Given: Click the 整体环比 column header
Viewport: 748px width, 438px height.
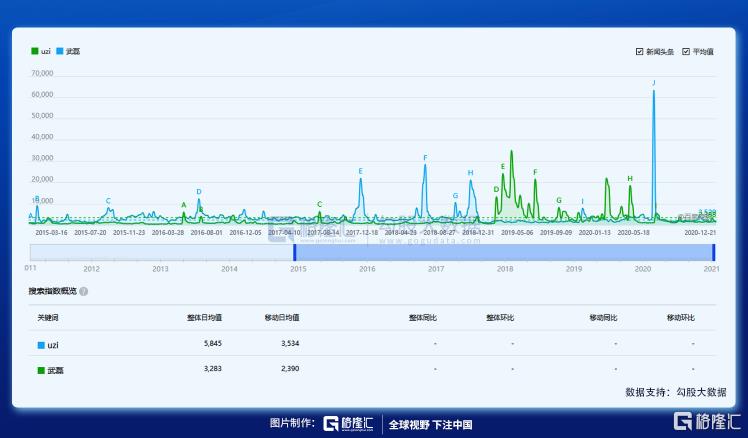Looking at the screenshot, I should [500, 317].
